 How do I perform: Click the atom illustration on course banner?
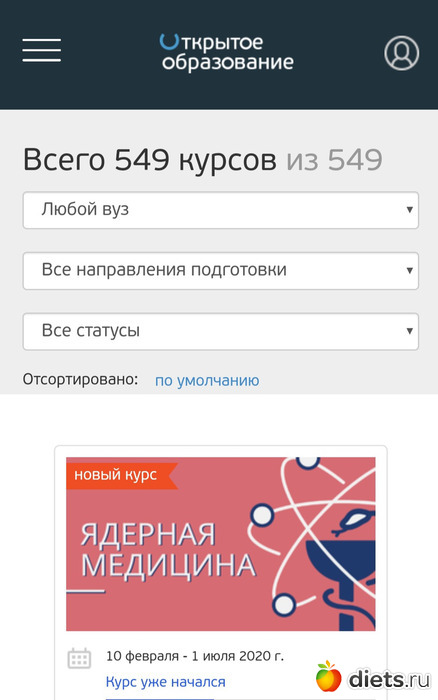pyautogui.click(x=313, y=543)
